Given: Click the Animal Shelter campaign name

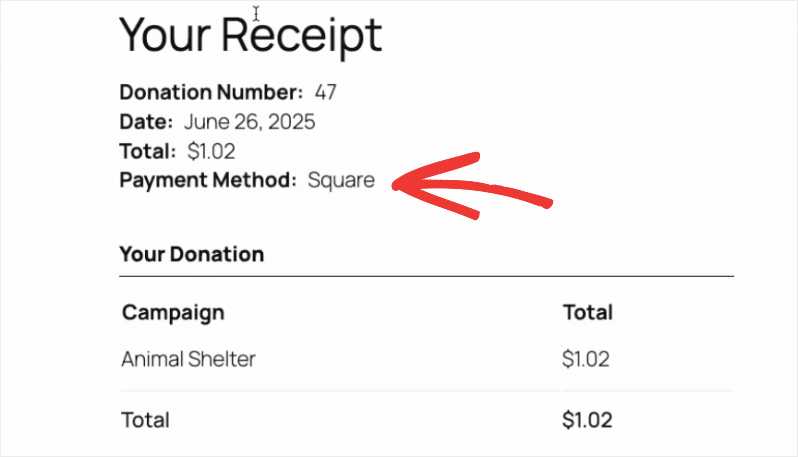Looking at the screenshot, I should tap(188, 359).
